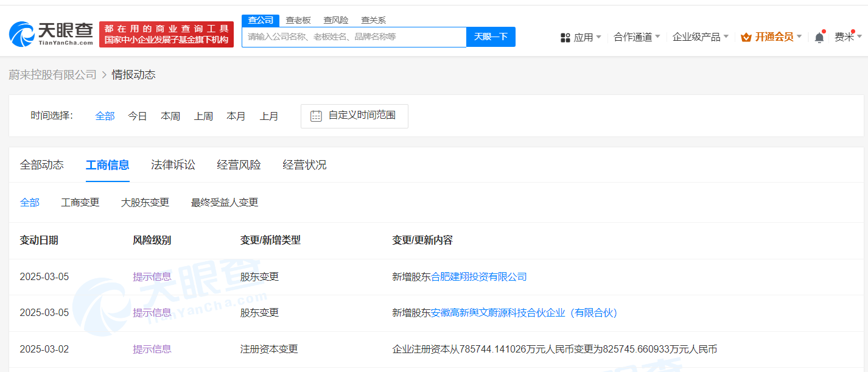The height and width of the screenshot is (372, 868).
Task: Click the red promotional banner
Action: pos(166,34)
